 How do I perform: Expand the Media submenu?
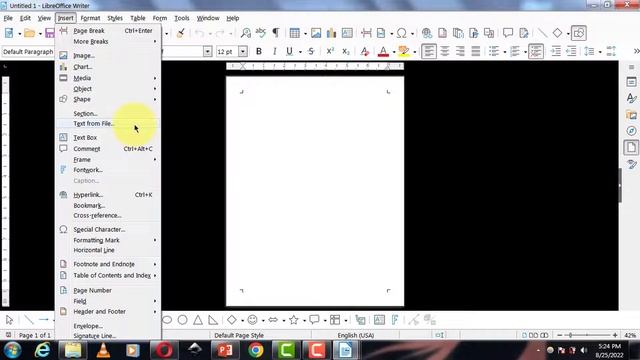tap(108, 78)
